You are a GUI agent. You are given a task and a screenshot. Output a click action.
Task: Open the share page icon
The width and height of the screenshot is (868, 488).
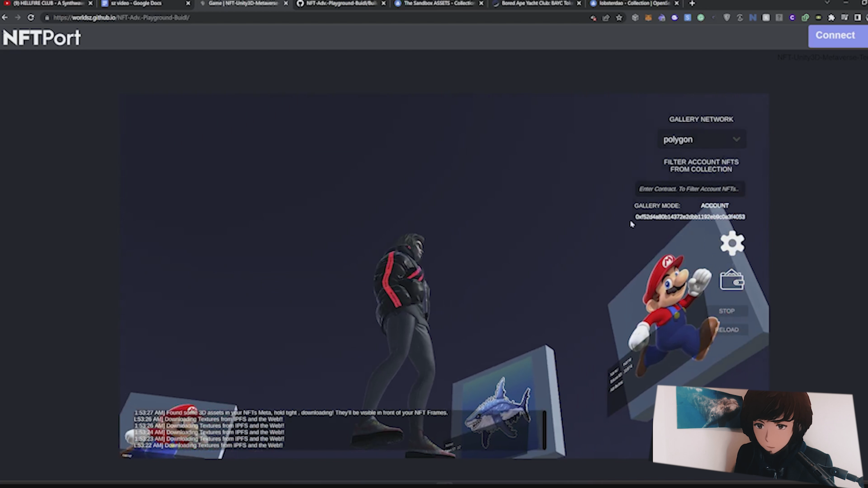click(606, 18)
